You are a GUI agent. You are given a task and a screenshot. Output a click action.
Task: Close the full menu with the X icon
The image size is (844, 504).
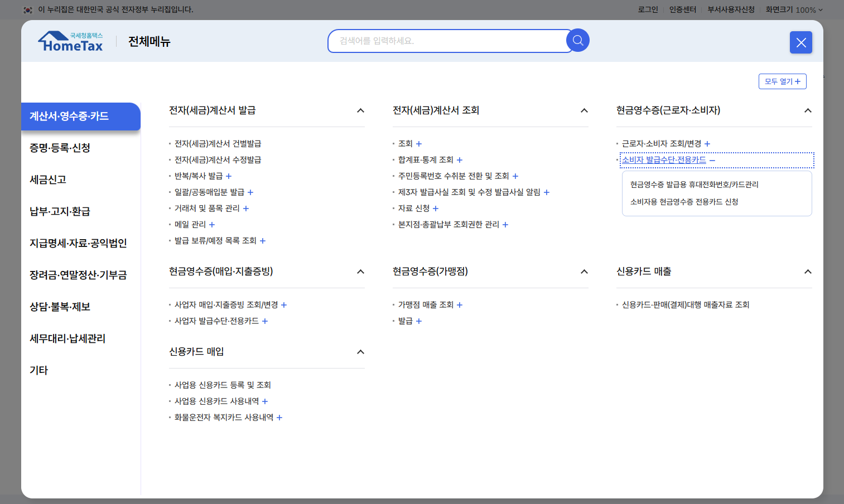pyautogui.click(x=800, y=42)
